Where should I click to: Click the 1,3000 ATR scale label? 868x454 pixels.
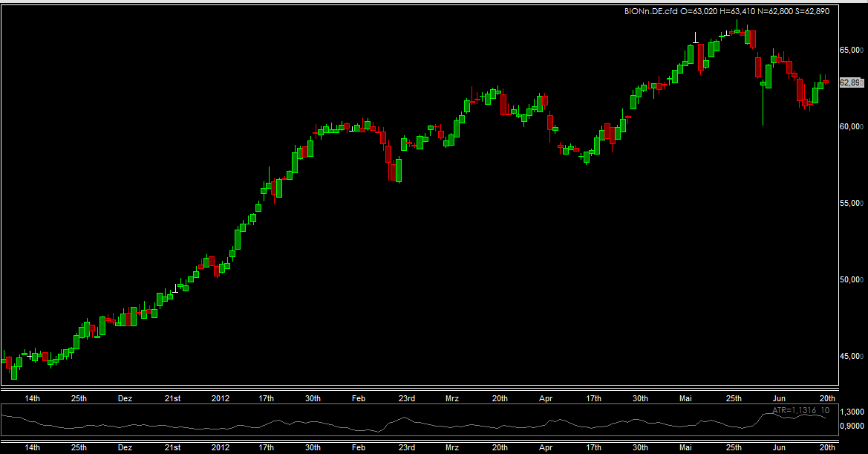tap(853, 411)
